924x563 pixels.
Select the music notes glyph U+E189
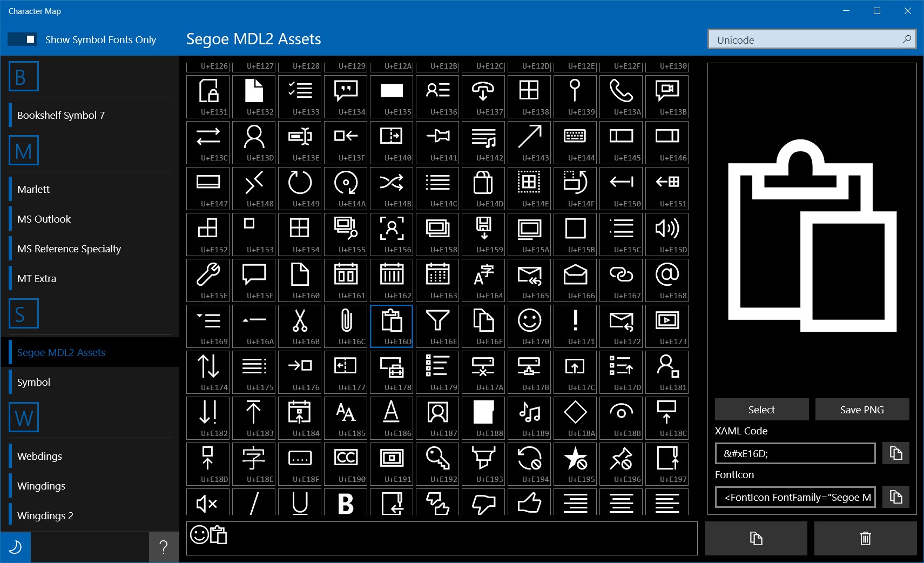529,418
